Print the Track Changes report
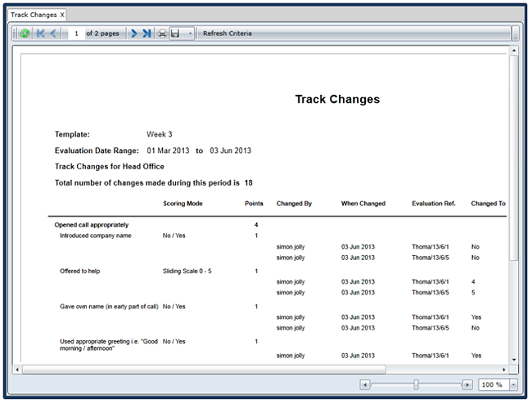The height and width of the screenshot is (404, 532). pos(162,34)
